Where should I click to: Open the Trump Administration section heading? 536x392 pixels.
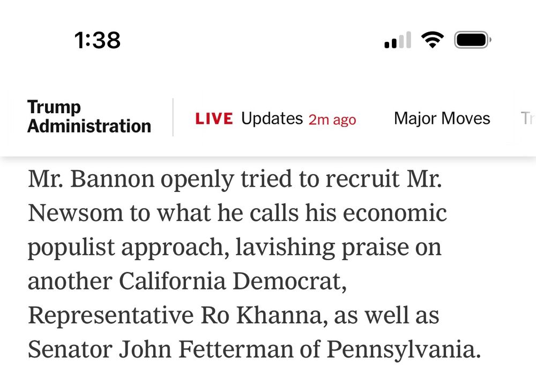tap(89, 117)
